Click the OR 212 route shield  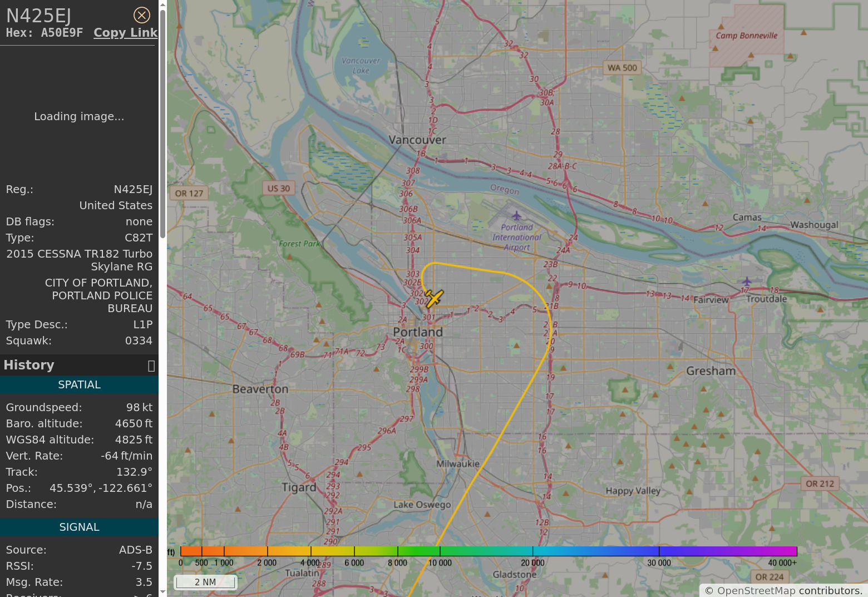(820, 483)
